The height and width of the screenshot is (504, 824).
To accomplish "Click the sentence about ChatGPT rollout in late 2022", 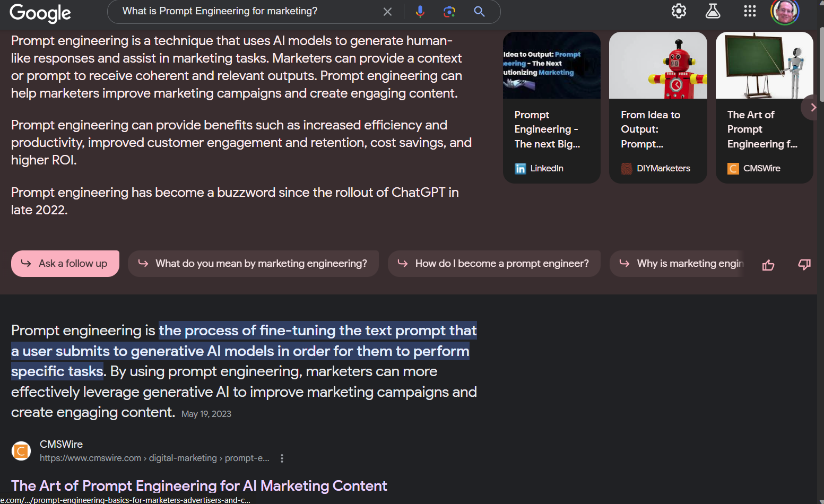I will (235, 201).
